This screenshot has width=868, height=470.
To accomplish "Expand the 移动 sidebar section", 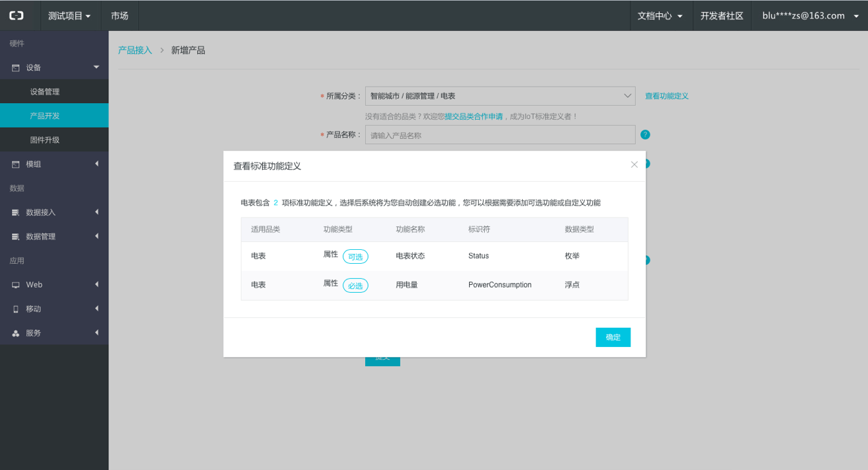I will [x=97, y=309].
